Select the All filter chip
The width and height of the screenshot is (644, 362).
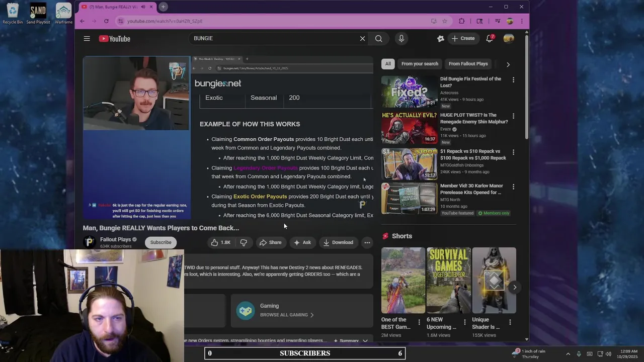tap(388, 64)
